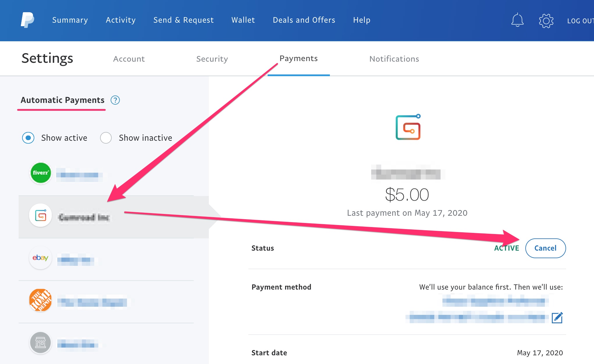Open the Activity menu item

[121, 20]
